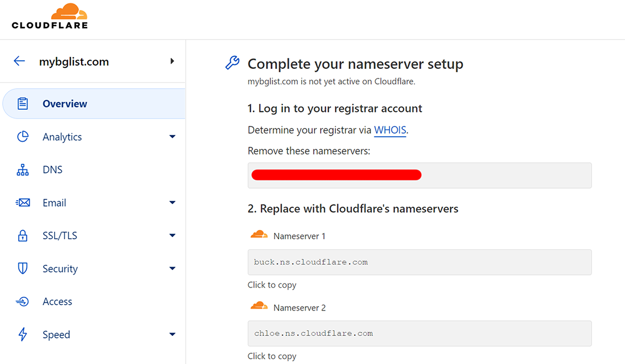This screenshot has width=625, height=364.
Task: Expand the Speed submenu arrow
Action: point(172,335)
